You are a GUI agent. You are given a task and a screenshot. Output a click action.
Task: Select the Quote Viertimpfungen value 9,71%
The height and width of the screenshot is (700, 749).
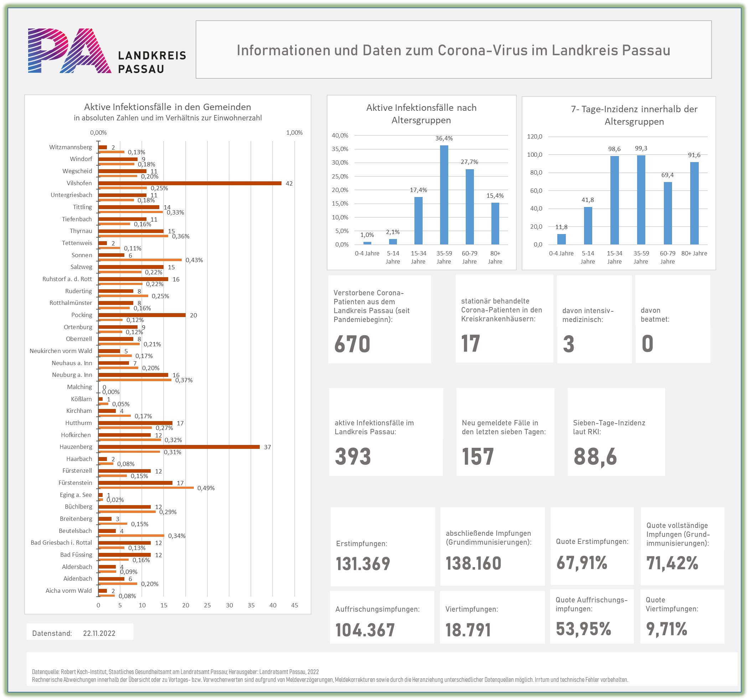click(666, 629)
